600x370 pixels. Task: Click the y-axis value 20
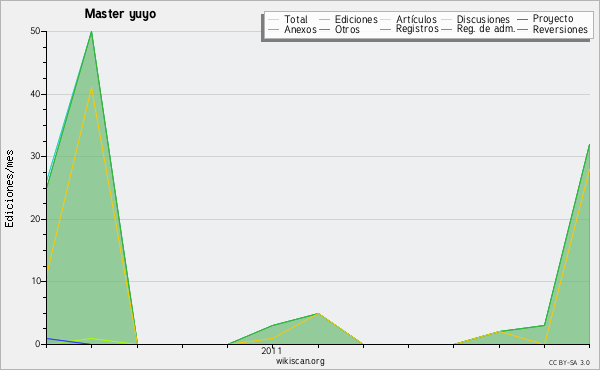pos(35,219)
